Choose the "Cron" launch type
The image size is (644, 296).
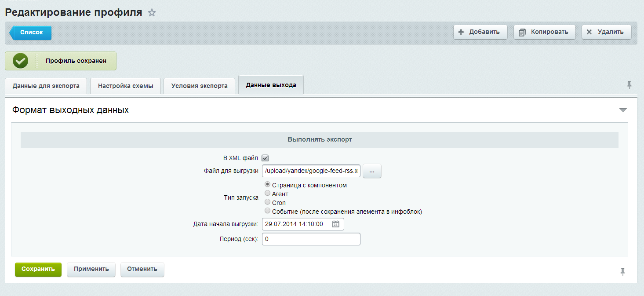click(267, 202)
